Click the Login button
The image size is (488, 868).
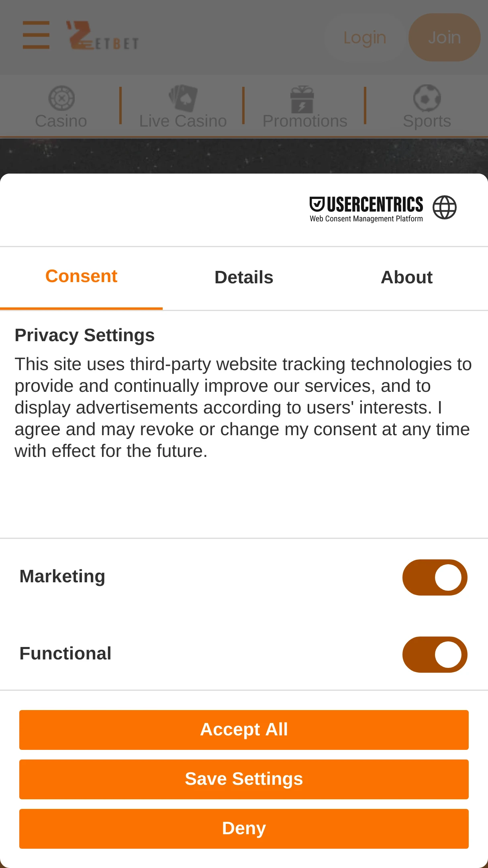click(365, 38)
